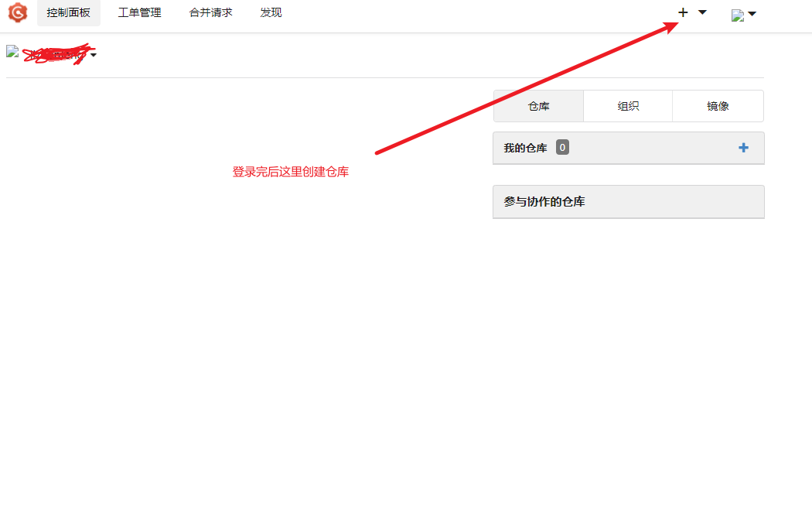Switch to the 镜像 tab
812x530 pixels.
718,106
